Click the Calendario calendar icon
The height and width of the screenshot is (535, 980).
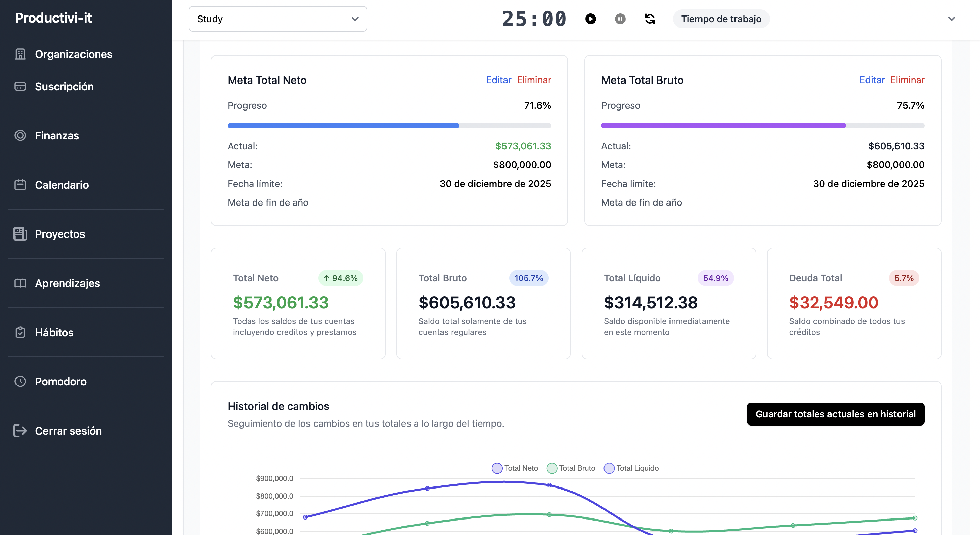point(20,185)
